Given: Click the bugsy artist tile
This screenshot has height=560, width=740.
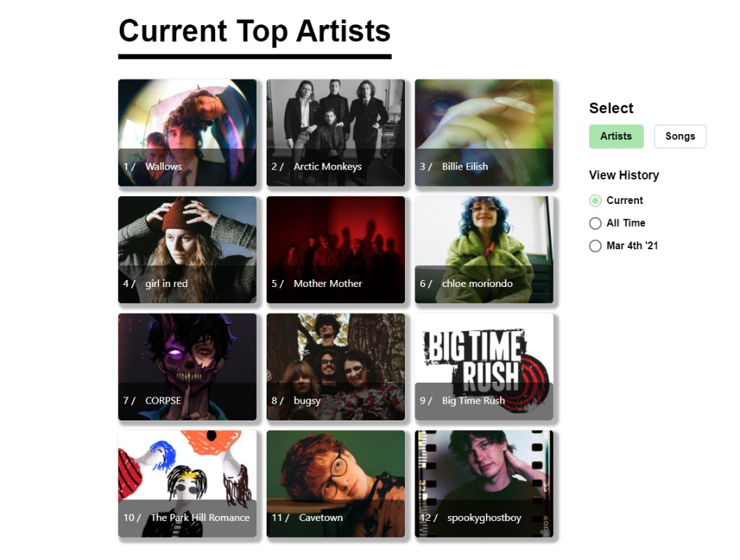Looking at the screenshot, I should click(336, 367).
